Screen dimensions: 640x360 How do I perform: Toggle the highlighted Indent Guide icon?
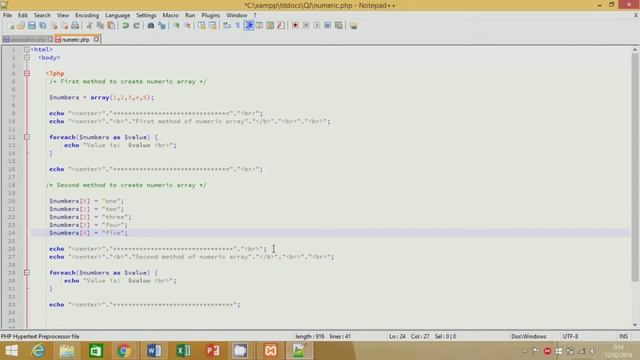point(249,26)
